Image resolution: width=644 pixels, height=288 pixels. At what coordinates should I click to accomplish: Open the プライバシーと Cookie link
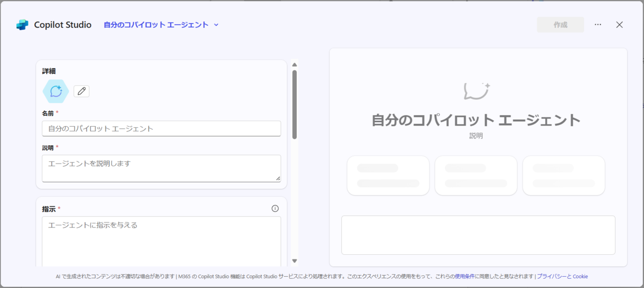(x=562, y=277)
